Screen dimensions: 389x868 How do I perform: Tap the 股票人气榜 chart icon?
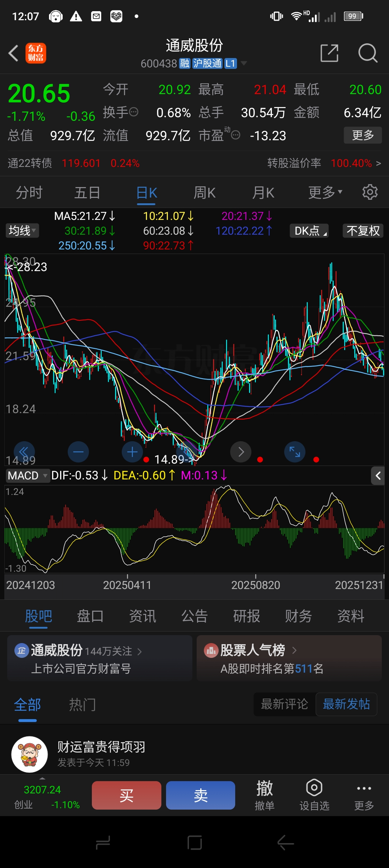tap(211, 651)
